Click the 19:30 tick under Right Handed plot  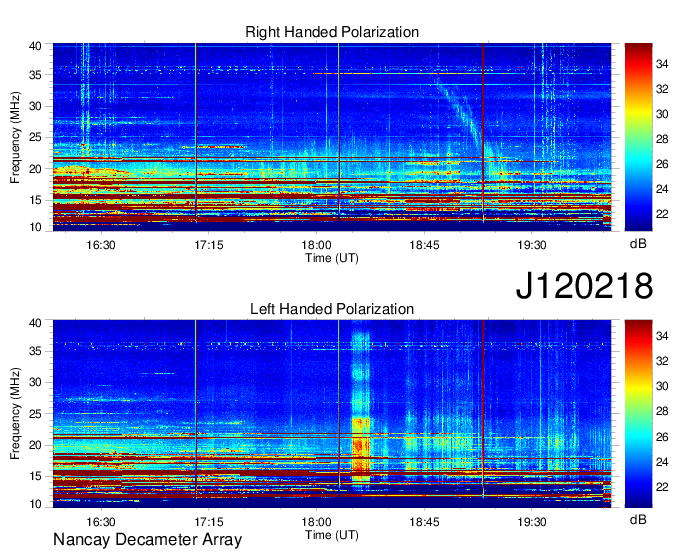532,245
